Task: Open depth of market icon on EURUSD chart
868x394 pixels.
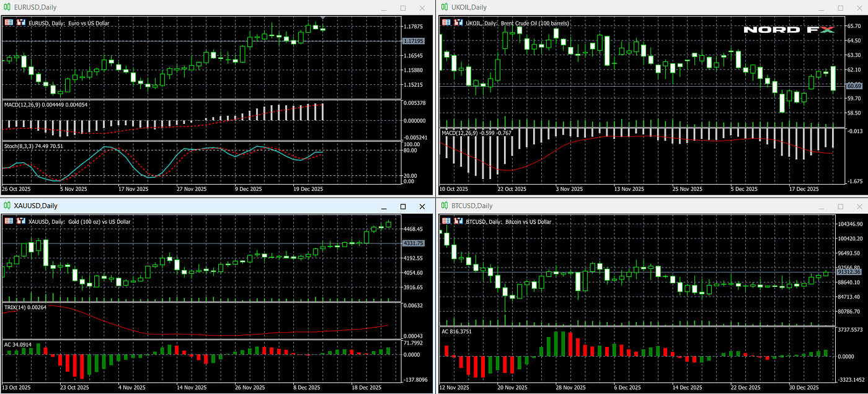Action: click(22, 23)
